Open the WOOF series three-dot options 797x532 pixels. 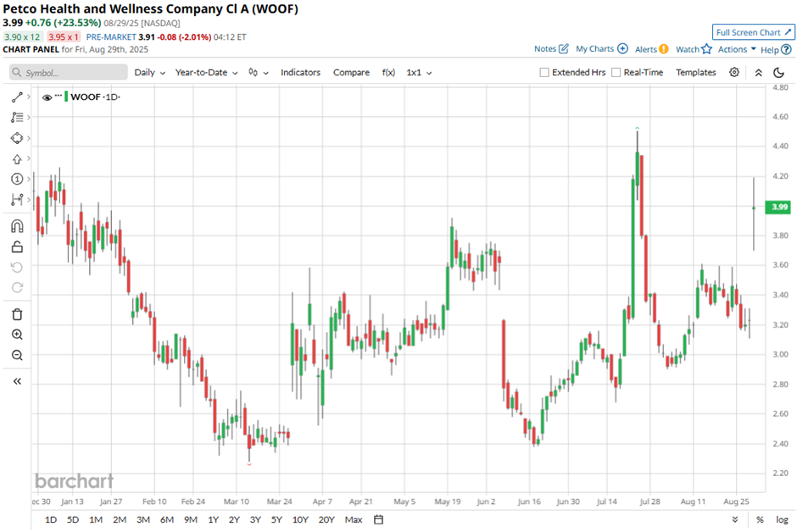pyautogui.click(x=59, y=96)
